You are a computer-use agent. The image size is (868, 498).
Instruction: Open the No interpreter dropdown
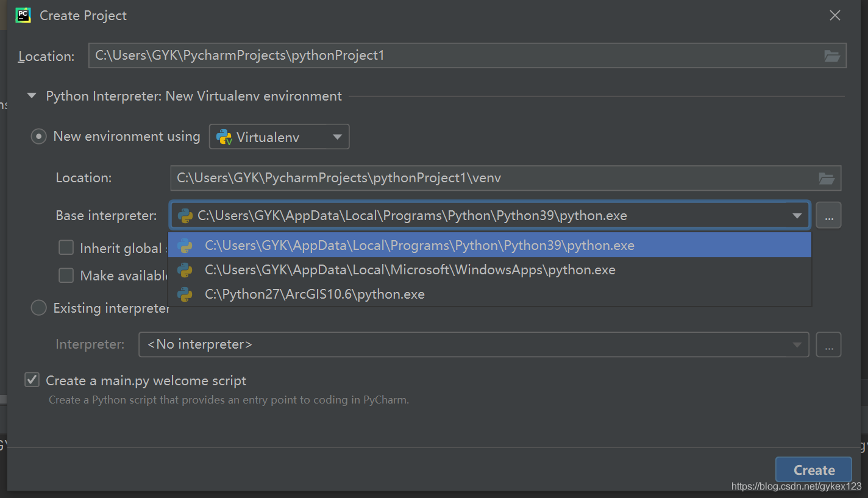click(x=474, y=344)
